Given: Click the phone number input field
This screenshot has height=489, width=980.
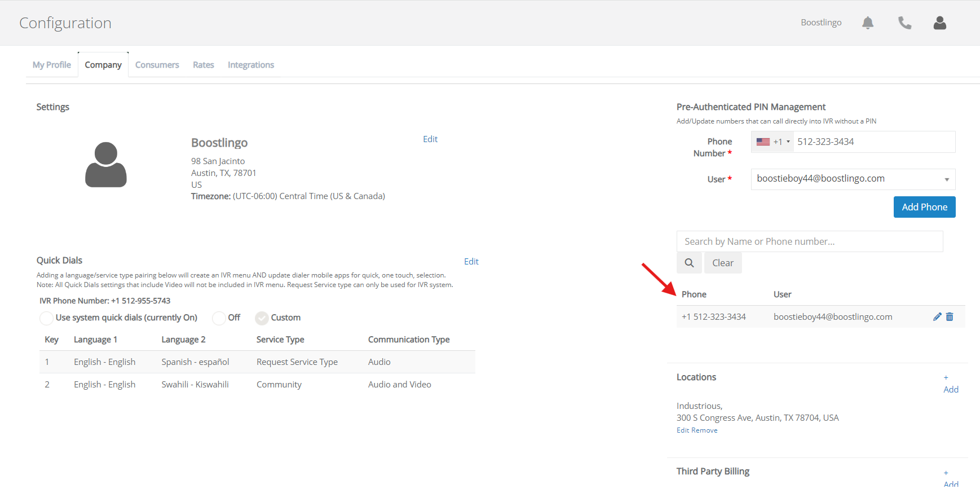Looking at the screenshot, I should [874, 142].
